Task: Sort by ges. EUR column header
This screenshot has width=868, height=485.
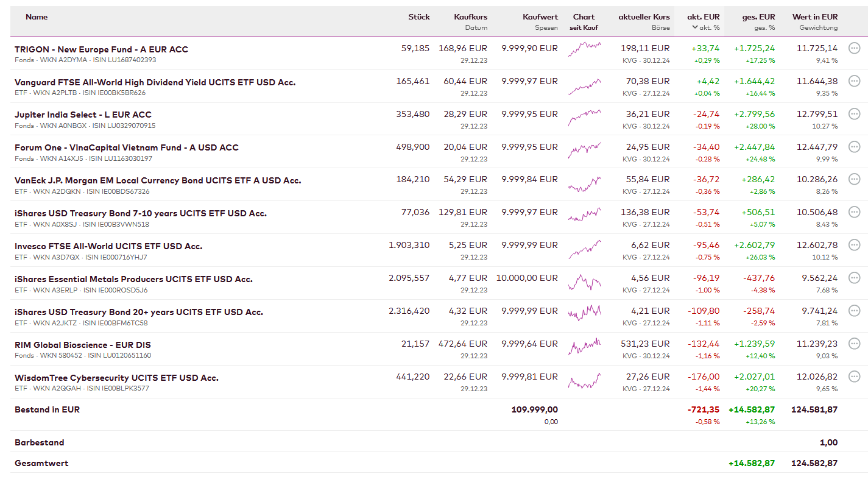Action: point(758,17)
